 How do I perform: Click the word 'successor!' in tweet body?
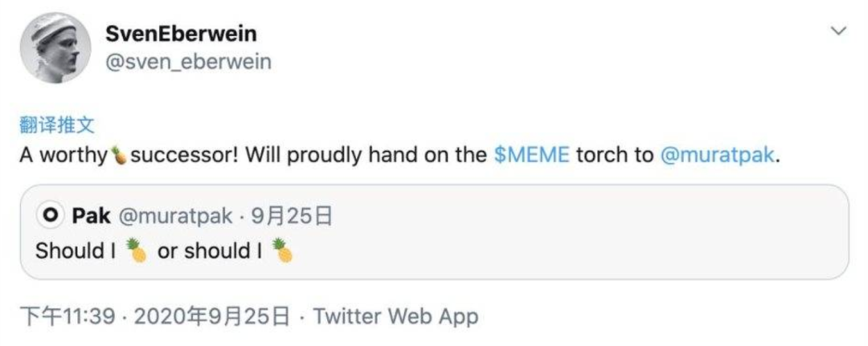tap(184, 156)
